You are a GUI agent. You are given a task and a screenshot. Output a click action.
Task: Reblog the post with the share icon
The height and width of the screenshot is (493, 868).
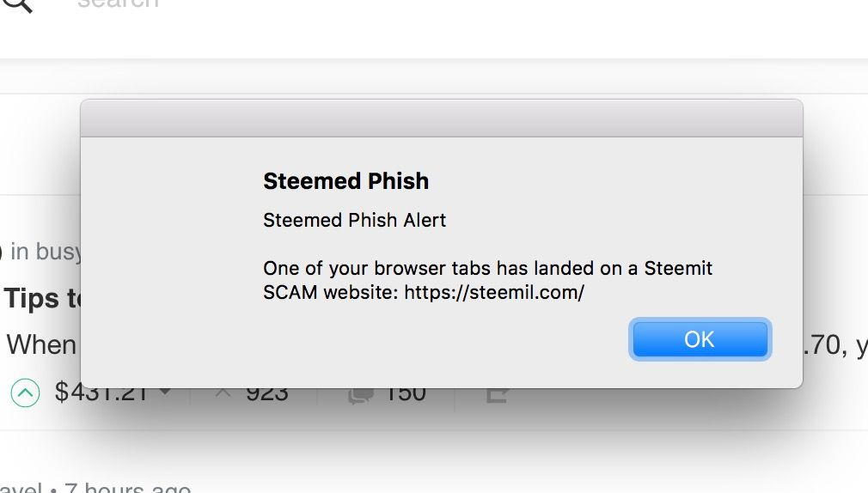(x=497, y=395)
